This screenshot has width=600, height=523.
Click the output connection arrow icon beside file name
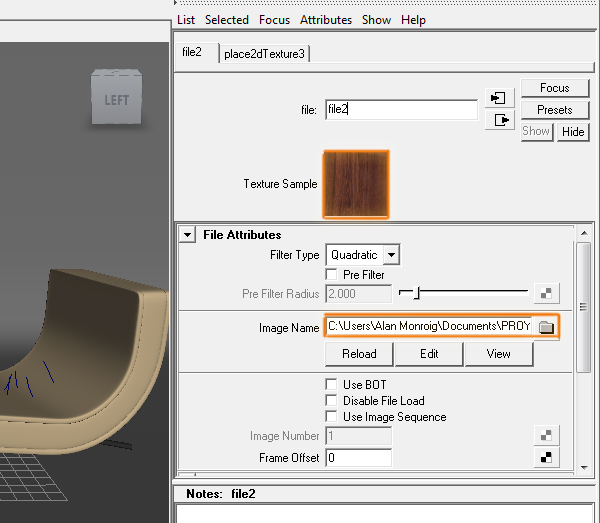pos(499,120)
